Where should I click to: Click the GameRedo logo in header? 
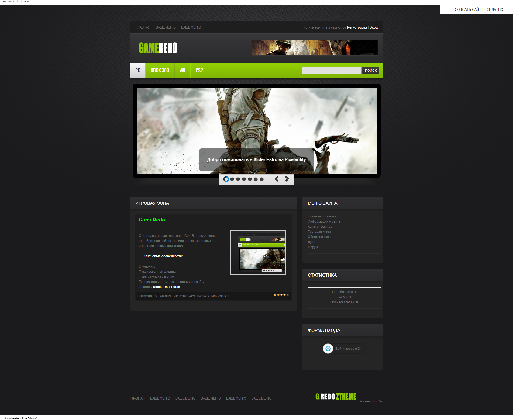[158, 48]
